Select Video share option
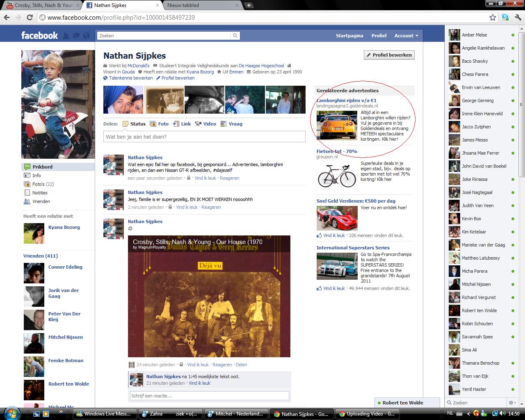Image resolution: width=525 pixels, height=420 pixels. (x=205, y=124)
